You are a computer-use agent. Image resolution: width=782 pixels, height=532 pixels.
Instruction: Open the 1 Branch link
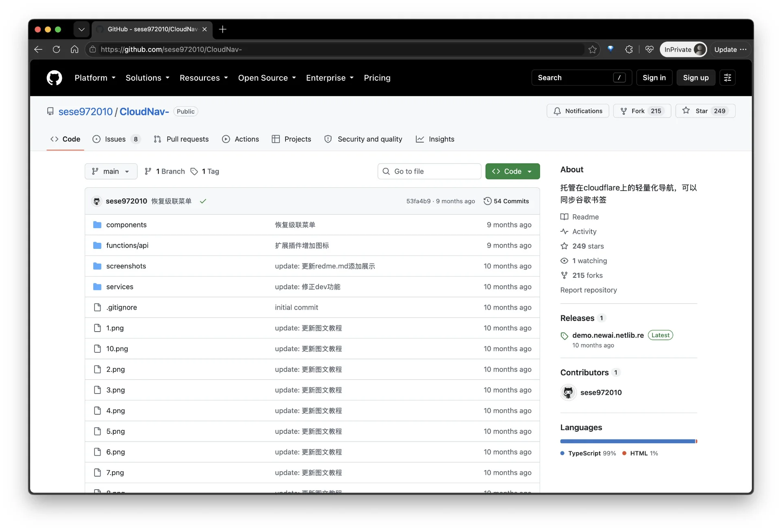coord(165,171)
